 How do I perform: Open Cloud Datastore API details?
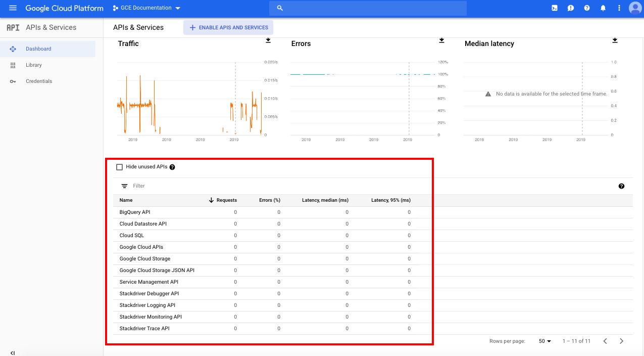coord(143,224)
